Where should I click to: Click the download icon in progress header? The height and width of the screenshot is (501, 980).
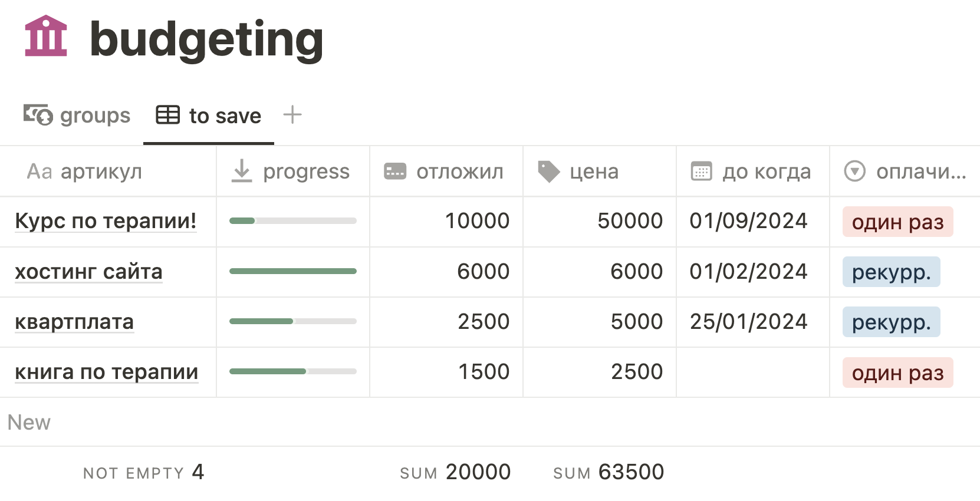tap(242, 171)
